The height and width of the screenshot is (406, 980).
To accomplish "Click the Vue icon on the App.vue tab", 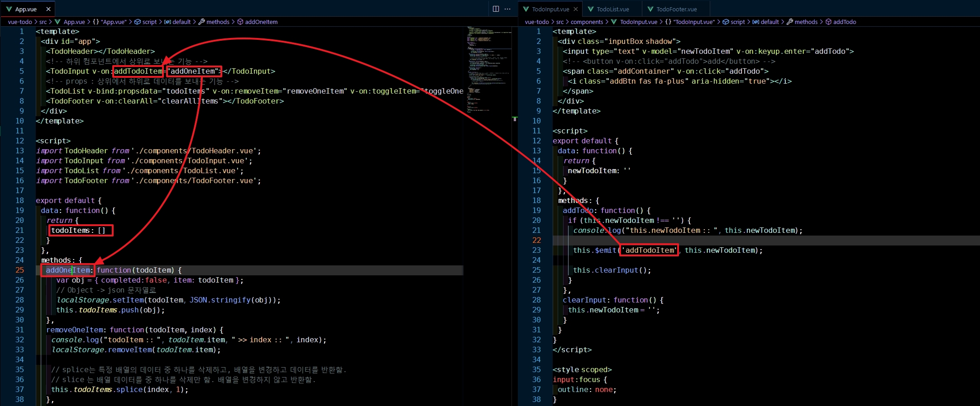I will pyautogui.click(x=9, y=9).
